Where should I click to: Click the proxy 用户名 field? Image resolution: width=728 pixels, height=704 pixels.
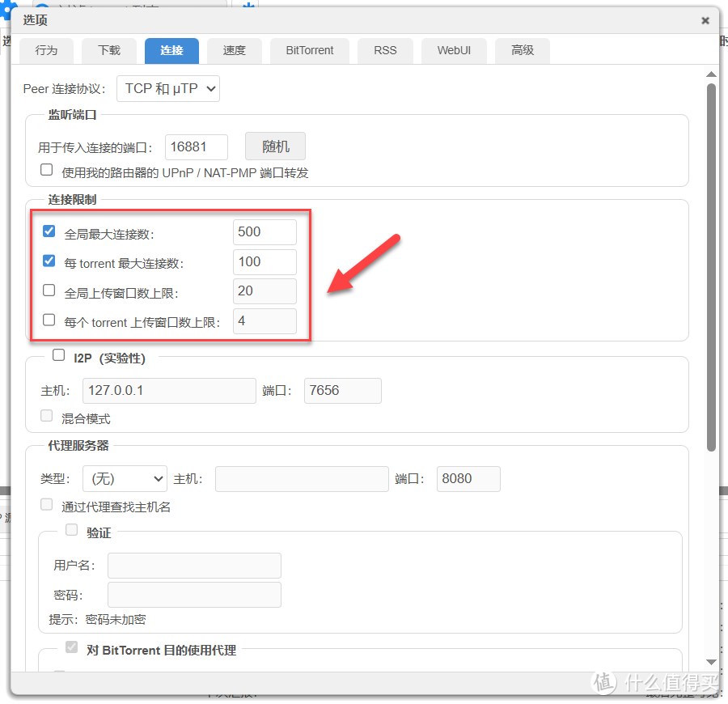pyautogui.click(x=194, y=565)
